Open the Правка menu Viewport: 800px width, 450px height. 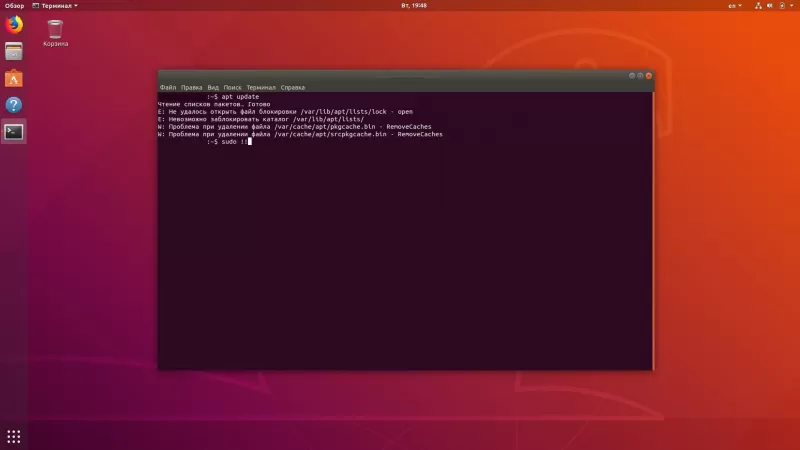(x=191, y=87)
